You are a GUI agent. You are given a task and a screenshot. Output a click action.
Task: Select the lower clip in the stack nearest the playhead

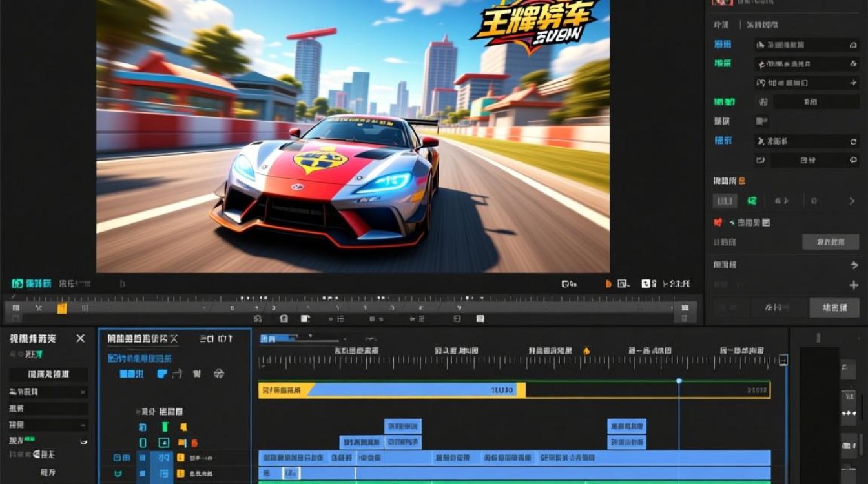pos(626,442)
